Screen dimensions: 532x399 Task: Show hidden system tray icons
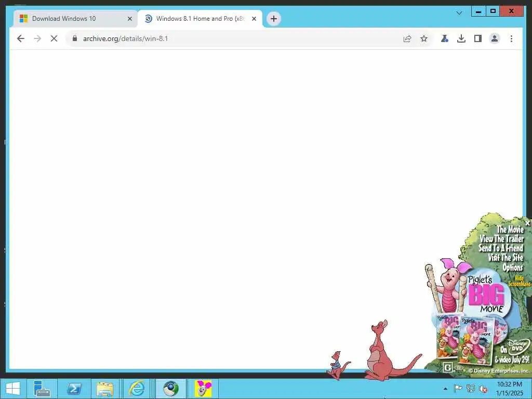(445, 389)
